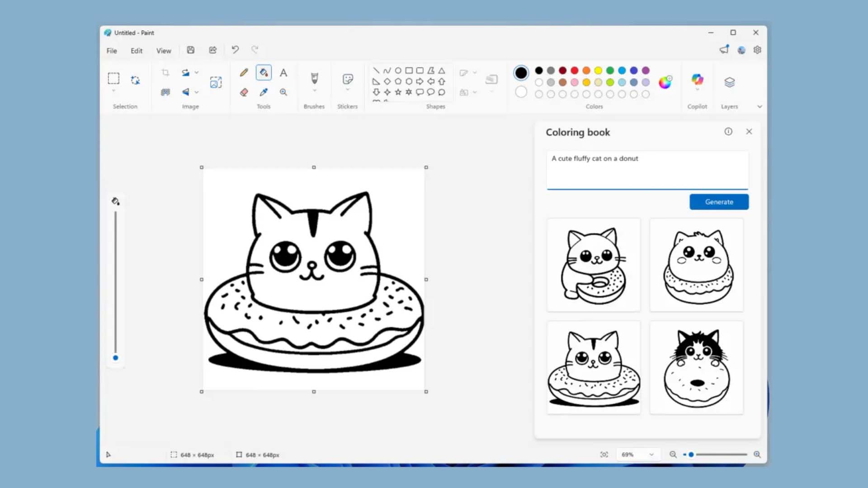Screen dimensions: 868x488
Task: Open the View menu
Action: click(x=164, y=51)
